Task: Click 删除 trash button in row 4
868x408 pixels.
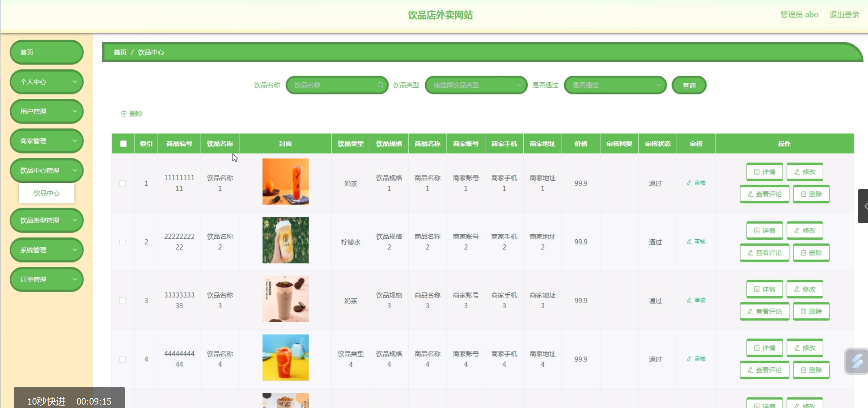Action: [811, 370]
